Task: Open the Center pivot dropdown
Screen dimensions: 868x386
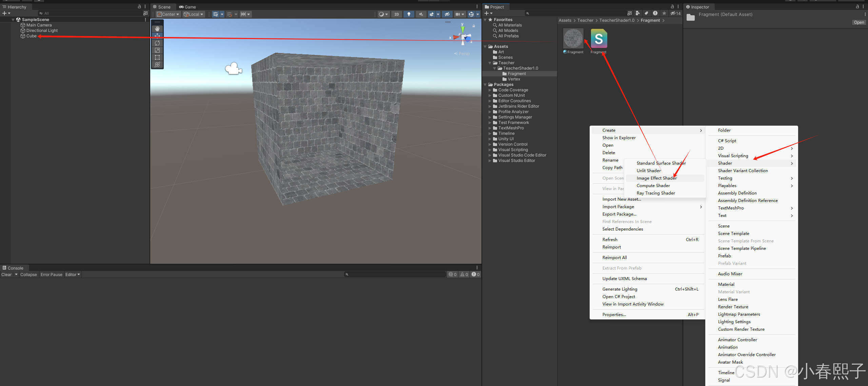Action: click(168, 14)
